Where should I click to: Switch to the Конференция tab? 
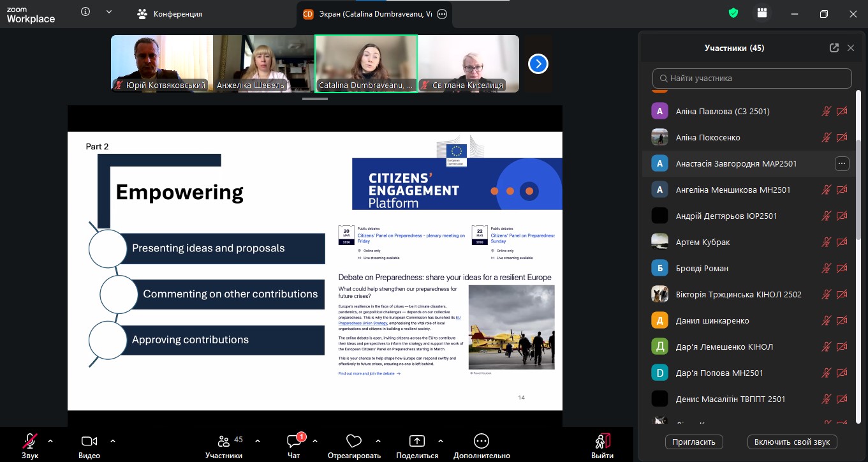(171, 14)
